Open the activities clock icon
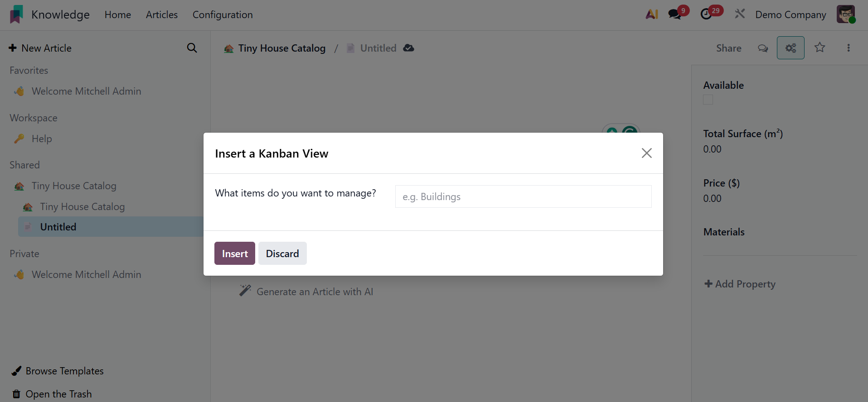Image resolution: width=868 pixels, height=402 pixels. [706, 14]
